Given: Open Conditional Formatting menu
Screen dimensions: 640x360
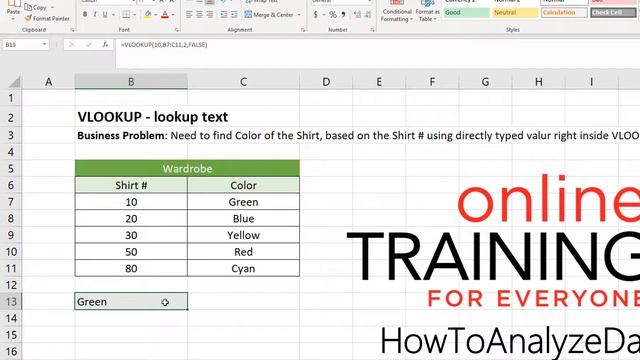Looking at the screenshot, I should (x=396, y=11).
